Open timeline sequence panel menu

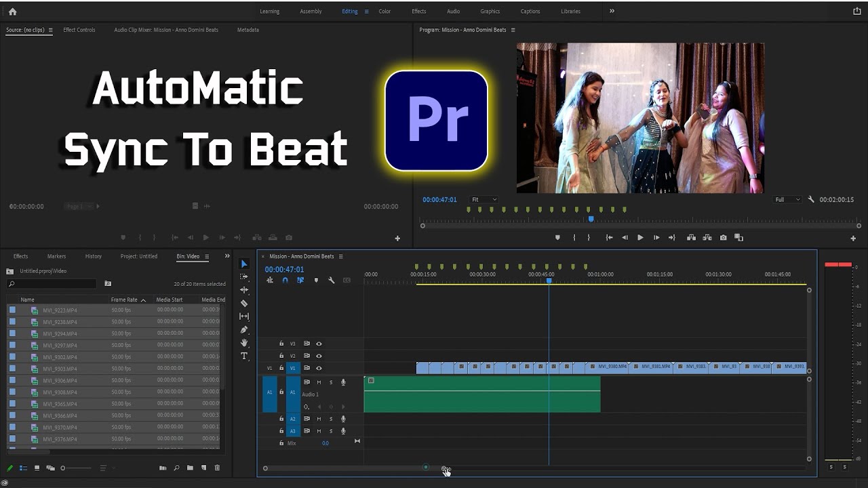click(x=340, y=256)
